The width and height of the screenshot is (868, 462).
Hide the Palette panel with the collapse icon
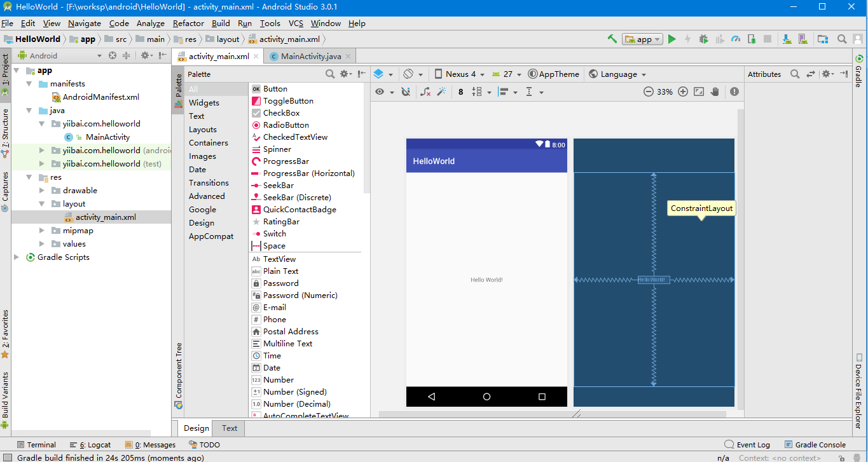[362, 74]
